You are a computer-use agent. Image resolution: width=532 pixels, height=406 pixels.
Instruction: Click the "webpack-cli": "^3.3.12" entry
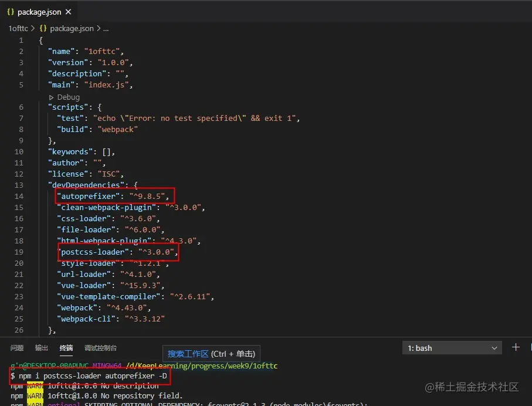[x=111, y=319]
